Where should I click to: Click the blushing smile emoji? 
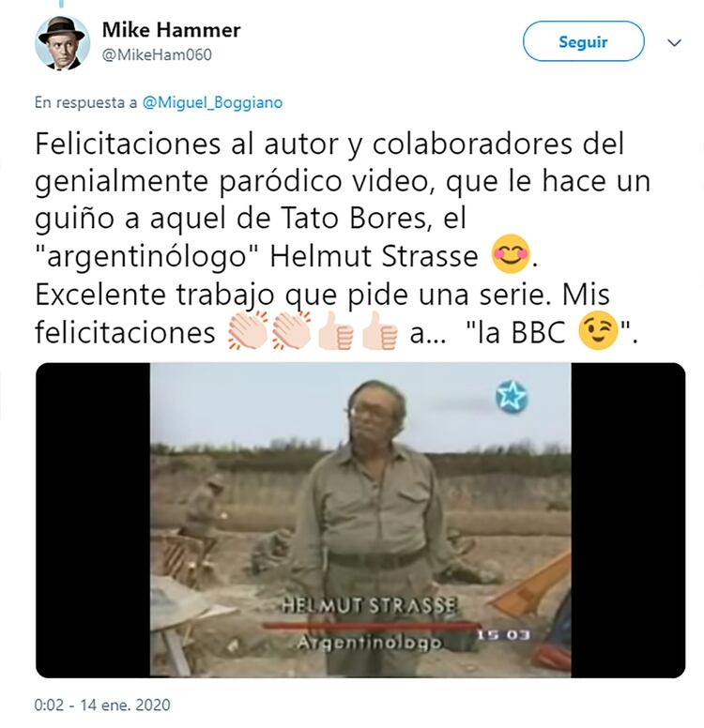tap(511, 254)
